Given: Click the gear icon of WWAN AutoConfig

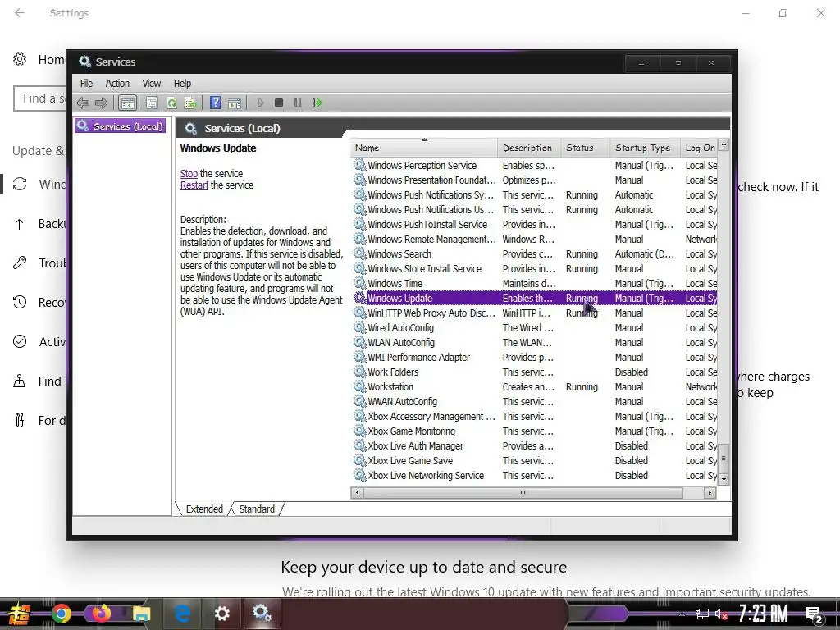Looking at the screenshot, I should coord(359,401).
